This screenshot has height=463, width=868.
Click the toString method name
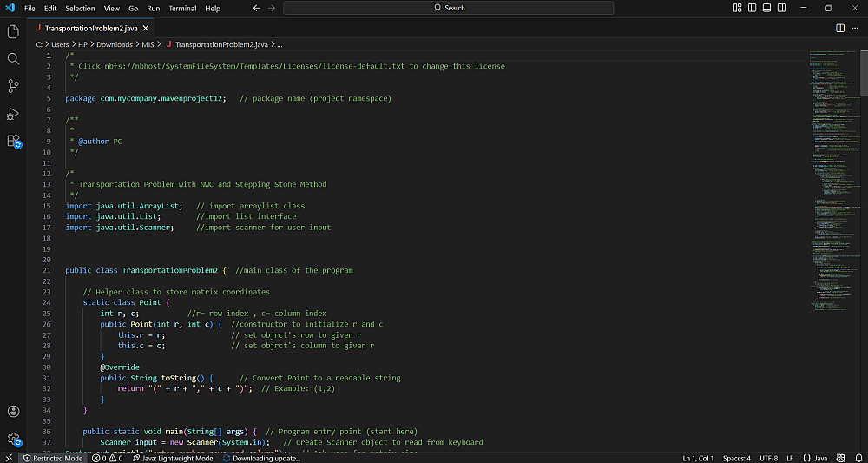point(179,378)
